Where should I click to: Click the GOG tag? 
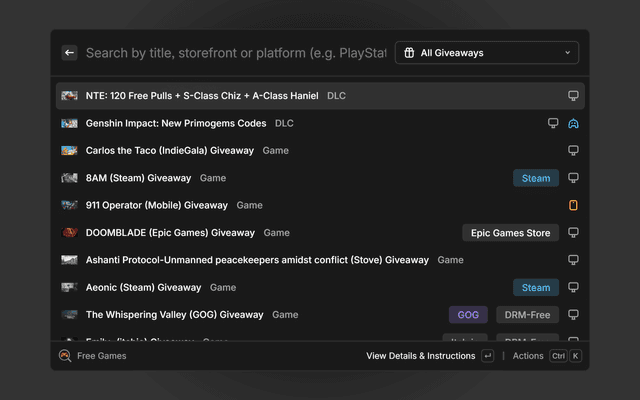(x=468, y=315)
